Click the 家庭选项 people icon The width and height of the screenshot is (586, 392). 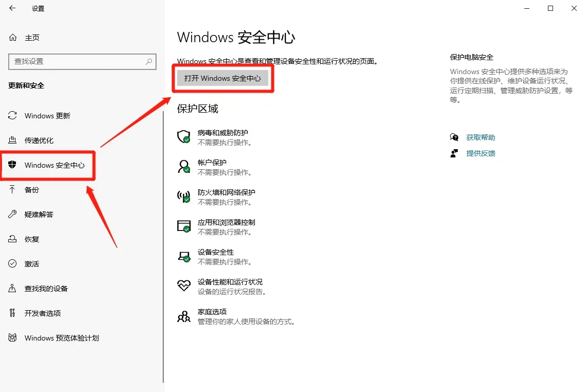pyautogui.click(x=183, y=316)
